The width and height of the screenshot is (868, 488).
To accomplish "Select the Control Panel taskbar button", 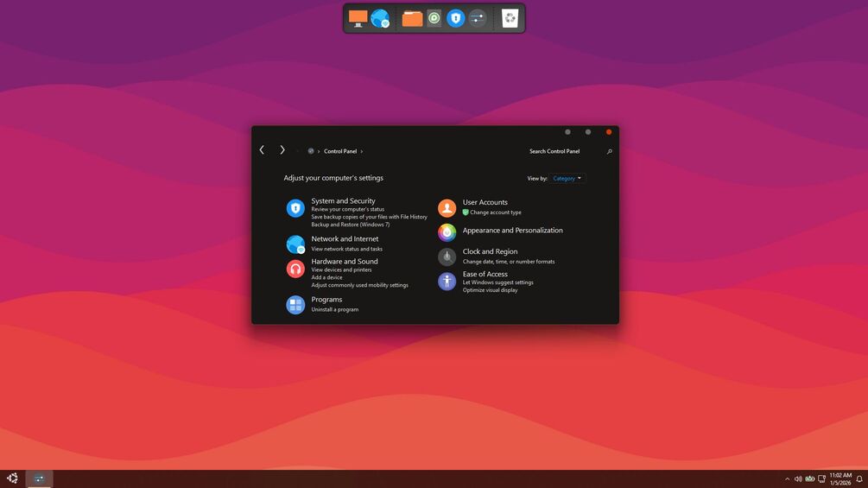I will click(39, 478).
